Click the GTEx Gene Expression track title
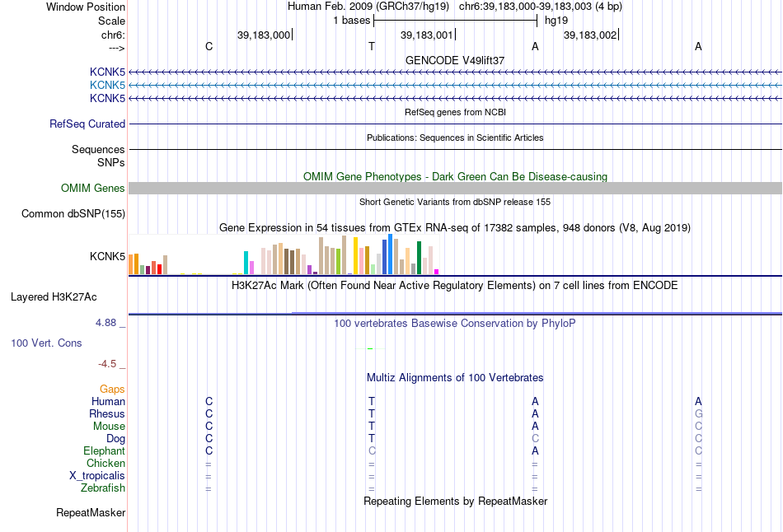The image size is (783, 532). [x=455, y=228]
